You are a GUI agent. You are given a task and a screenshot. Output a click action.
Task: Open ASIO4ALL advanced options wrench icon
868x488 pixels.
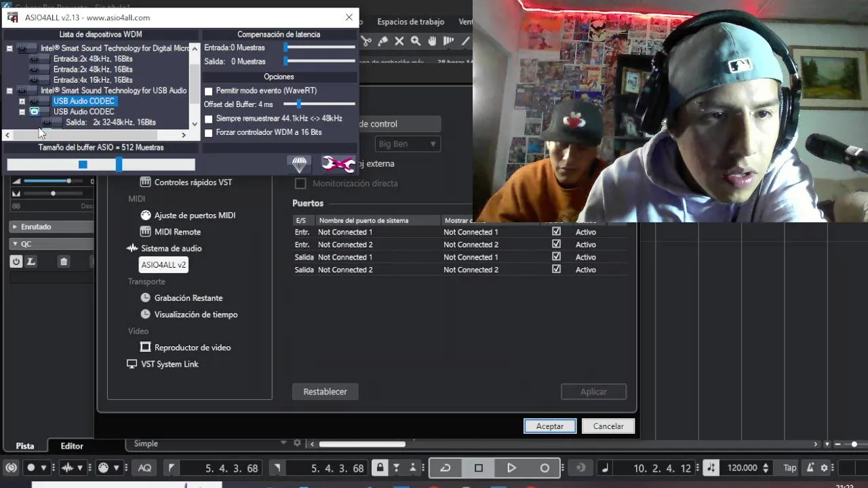338,164
